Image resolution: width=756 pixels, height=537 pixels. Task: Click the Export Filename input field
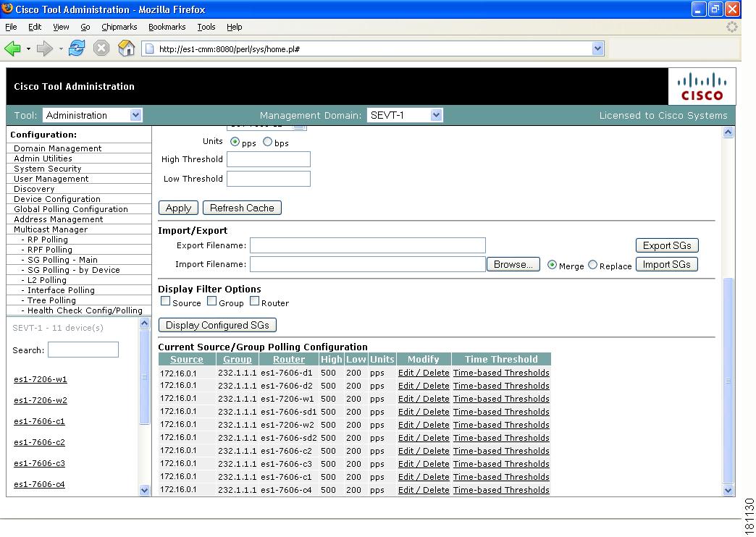[368, 245]
